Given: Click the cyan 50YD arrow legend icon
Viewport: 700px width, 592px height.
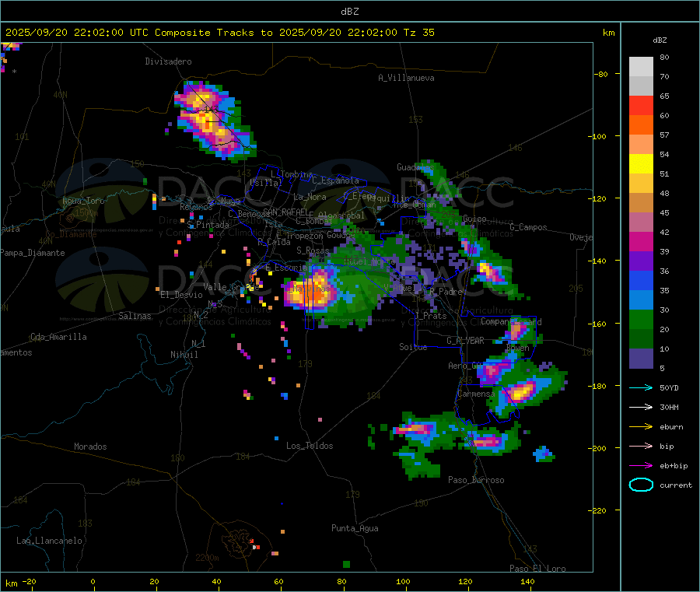Looking at the screenshot, I should (641, 387).
